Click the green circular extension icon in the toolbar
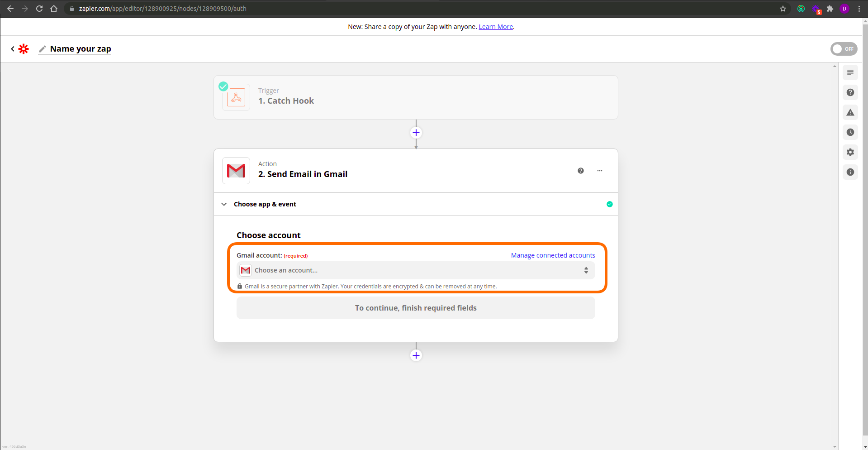This screenshot has width=868, height=450. coord(801,9)
